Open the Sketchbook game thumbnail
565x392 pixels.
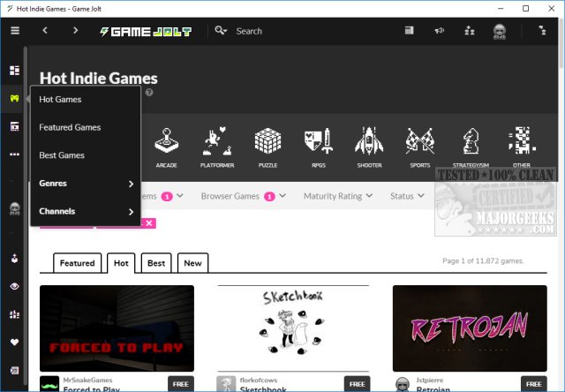[293, 328]
